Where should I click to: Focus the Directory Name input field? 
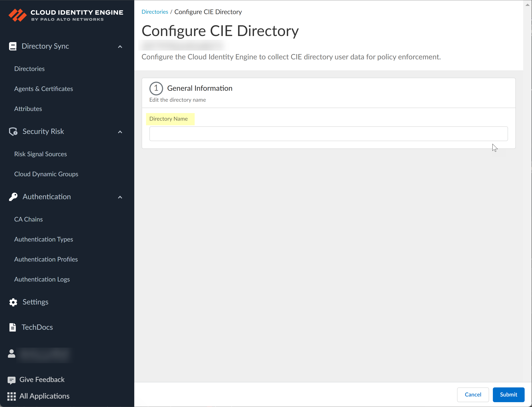[x=328, y=134]
